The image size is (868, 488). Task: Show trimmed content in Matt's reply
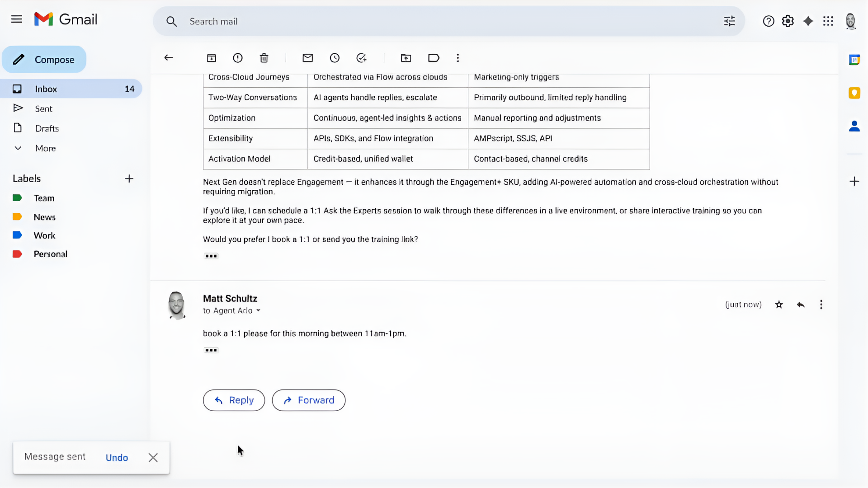(x=211, y=350)
